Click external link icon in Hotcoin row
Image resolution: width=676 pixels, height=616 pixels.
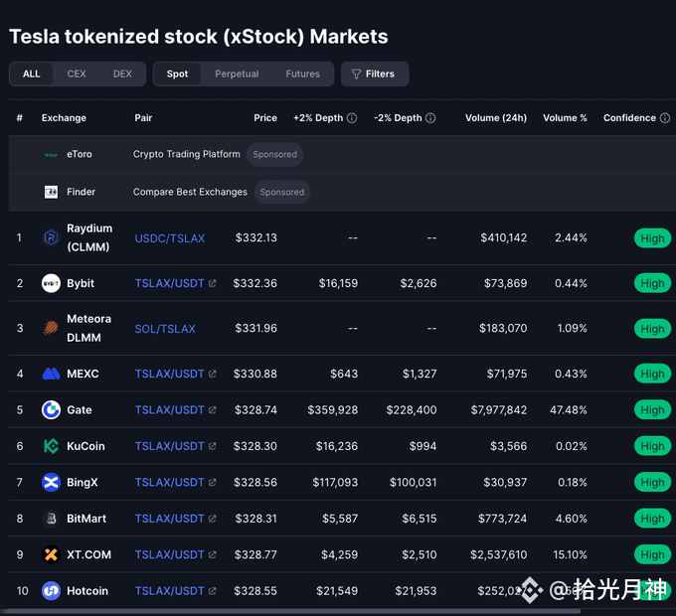point(212,590)
